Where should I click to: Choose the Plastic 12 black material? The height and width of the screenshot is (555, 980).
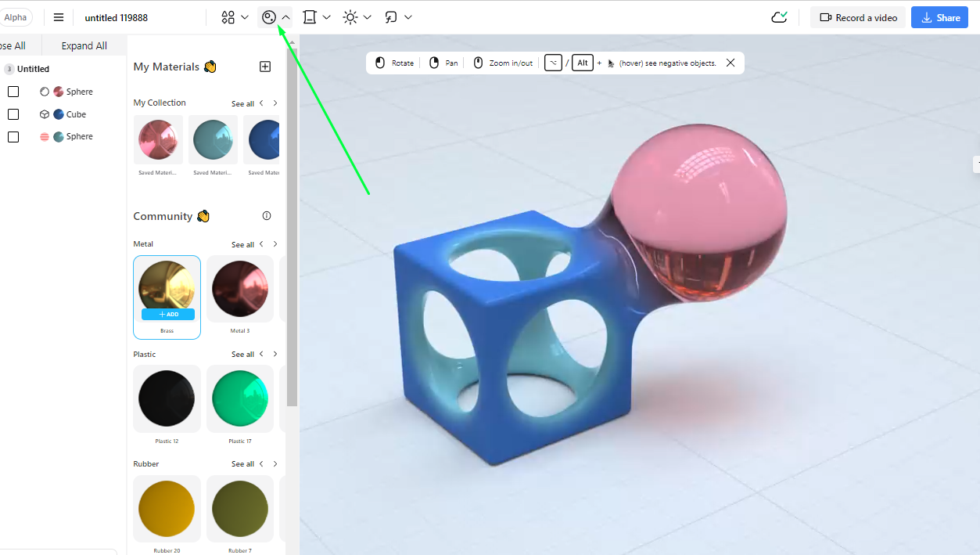pyautogui.click(x=167, y=398)
